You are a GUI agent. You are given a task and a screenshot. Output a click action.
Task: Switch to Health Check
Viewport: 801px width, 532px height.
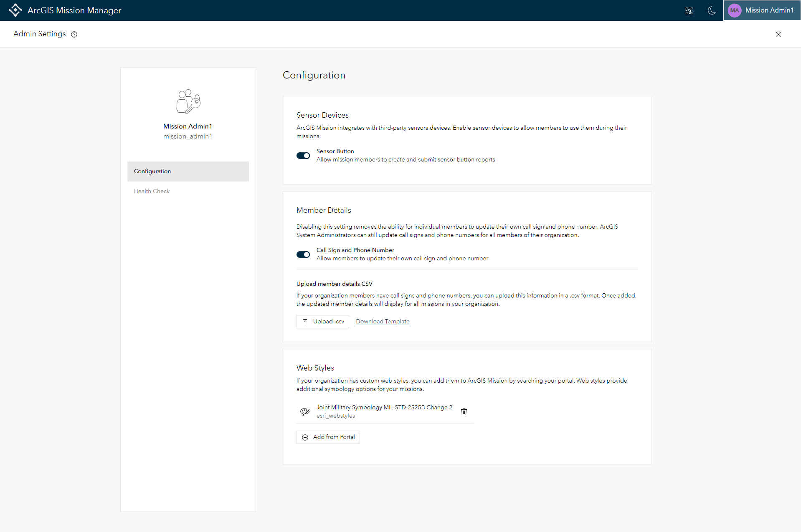(151, 191)
